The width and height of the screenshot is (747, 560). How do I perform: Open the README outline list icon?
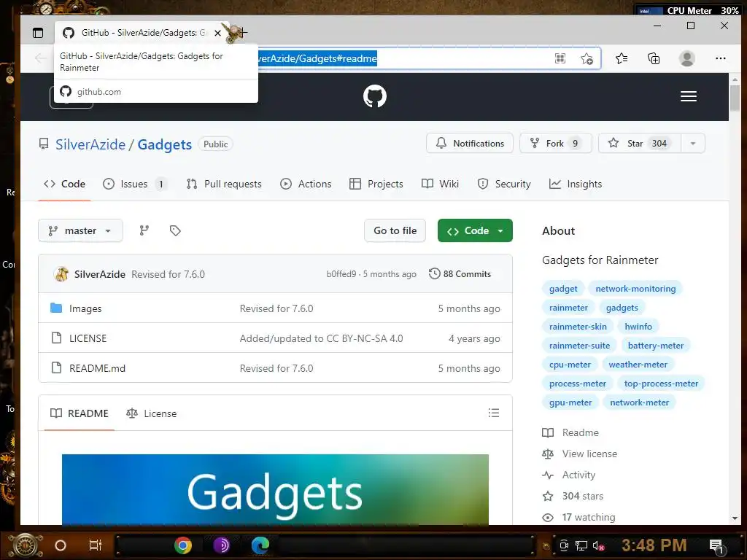pyautogui.click(x=494, y=413)
